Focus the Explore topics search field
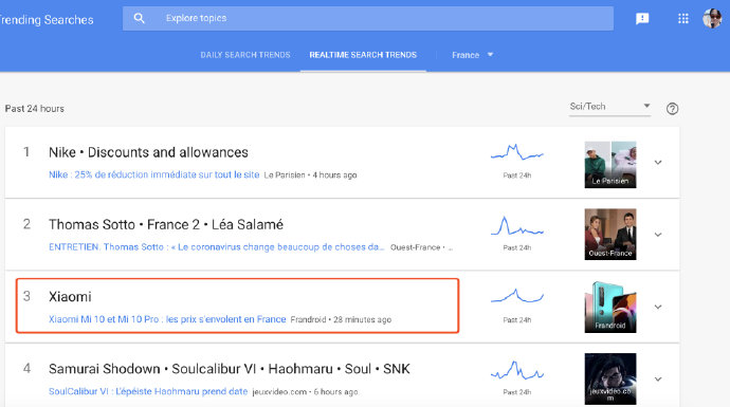Screen dimensions: 730x407 point(368,19)
